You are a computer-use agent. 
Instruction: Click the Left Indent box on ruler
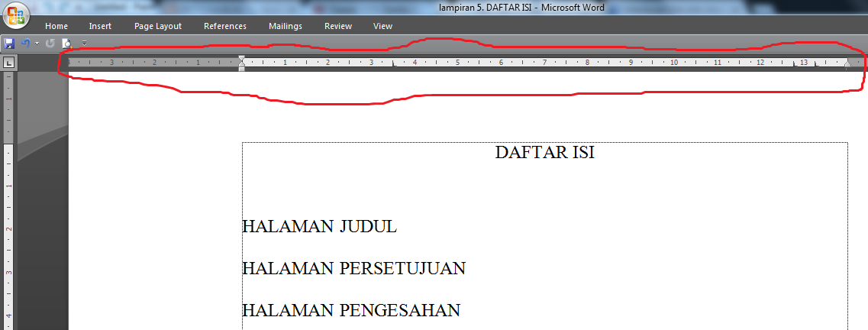pos(241,69)
